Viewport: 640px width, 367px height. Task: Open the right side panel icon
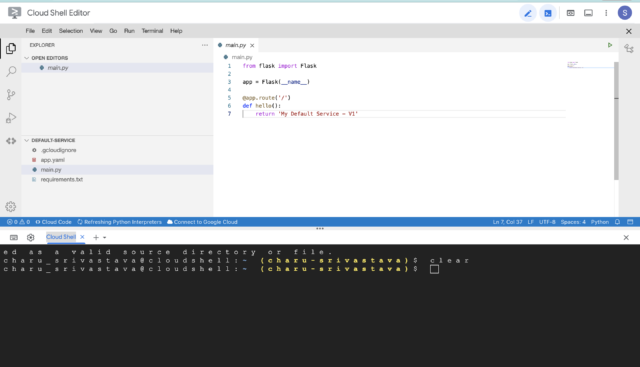click(x=629, y=49)
